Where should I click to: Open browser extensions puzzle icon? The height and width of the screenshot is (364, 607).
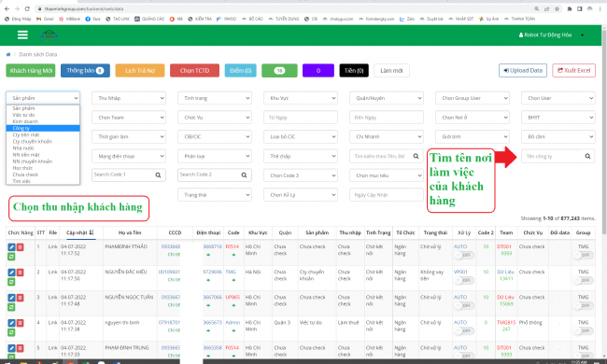[569, 8]
